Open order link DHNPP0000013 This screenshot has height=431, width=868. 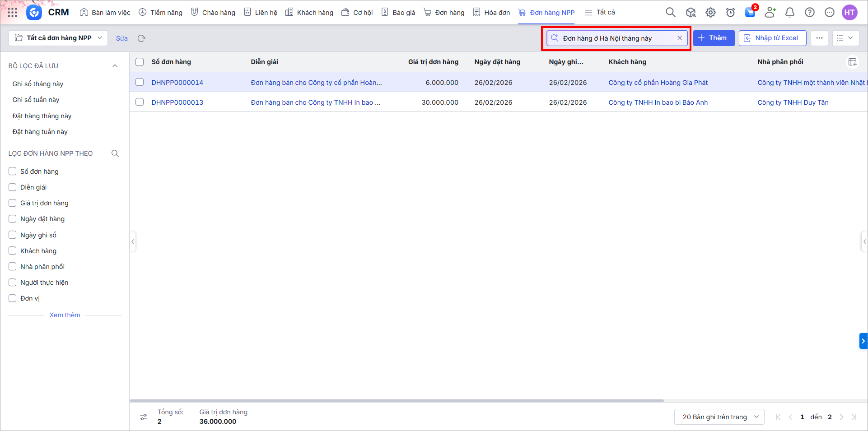pos(177,102)
